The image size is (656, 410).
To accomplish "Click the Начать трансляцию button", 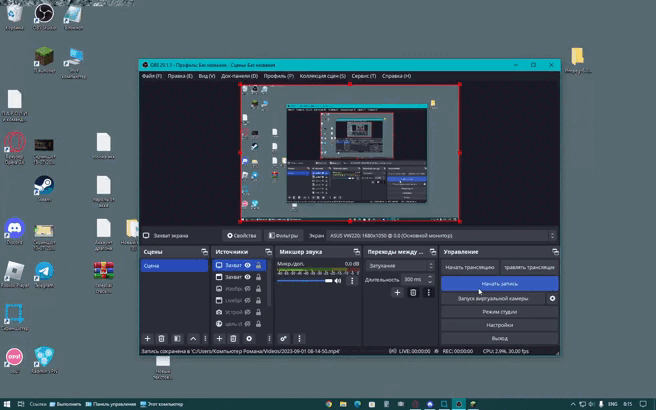I will pyautogui.click(x=470, y=267).
